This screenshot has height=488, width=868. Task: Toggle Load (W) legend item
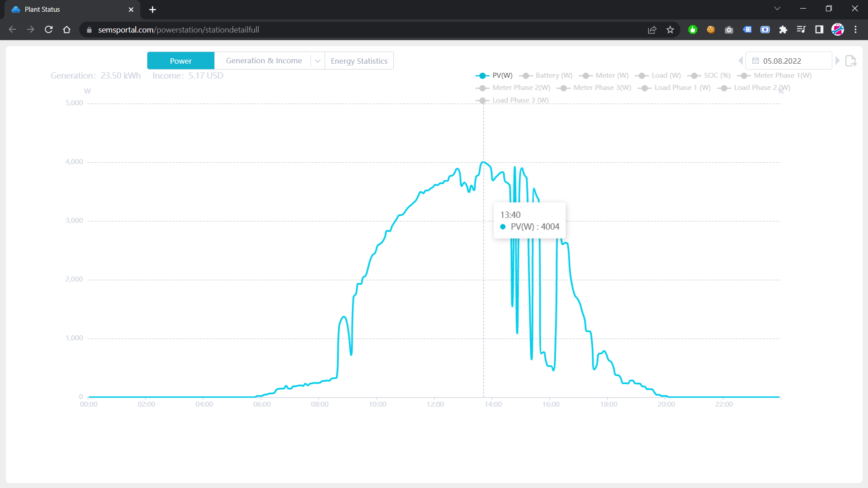tap(658, 75)
